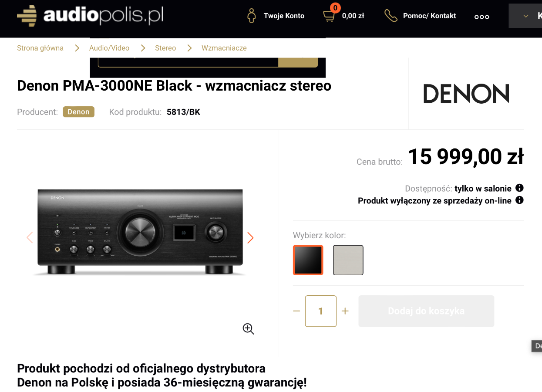Click info icon beside on-line sale notice
The height and width of the screenshot is (392, 542).
coord(519,200)
